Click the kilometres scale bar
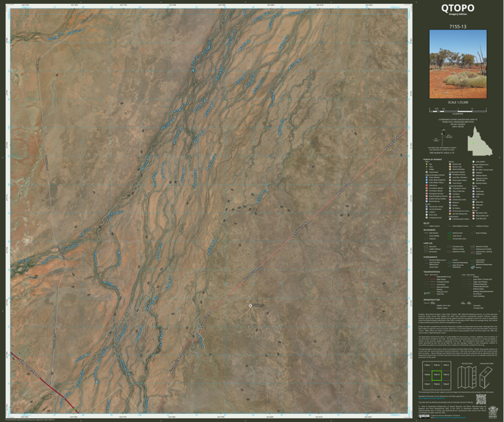This screenshot has width=504, height=422. 457,110
